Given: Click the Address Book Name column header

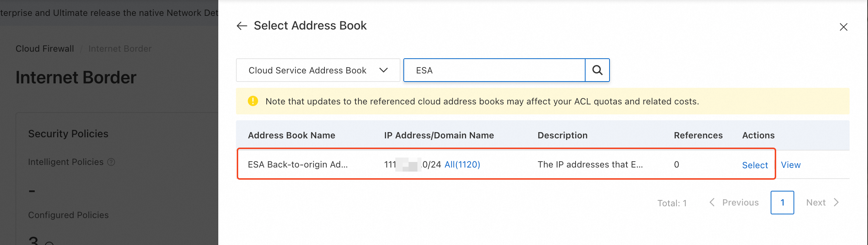Looking at the screenshot, I should coord(291,135).
